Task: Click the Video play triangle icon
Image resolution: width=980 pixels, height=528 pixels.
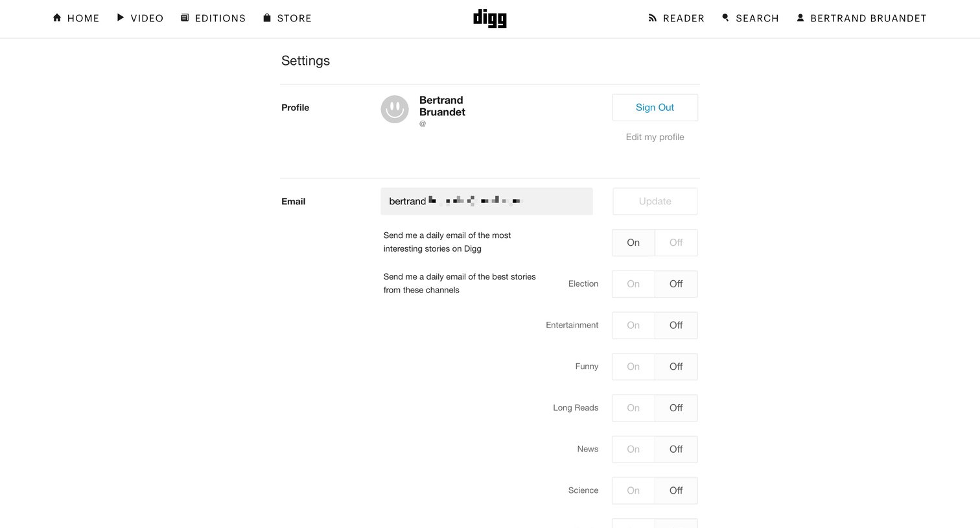Action: (121, 18)
